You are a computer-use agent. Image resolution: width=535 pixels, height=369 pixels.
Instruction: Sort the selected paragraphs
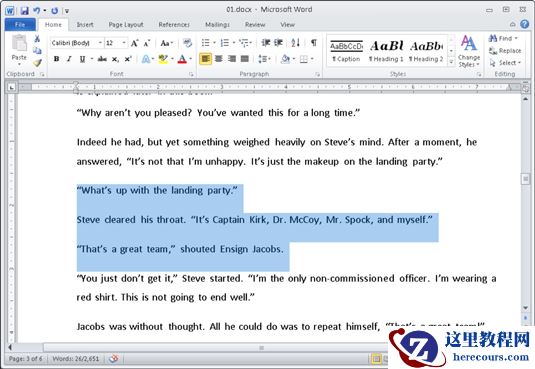point(295,43)
